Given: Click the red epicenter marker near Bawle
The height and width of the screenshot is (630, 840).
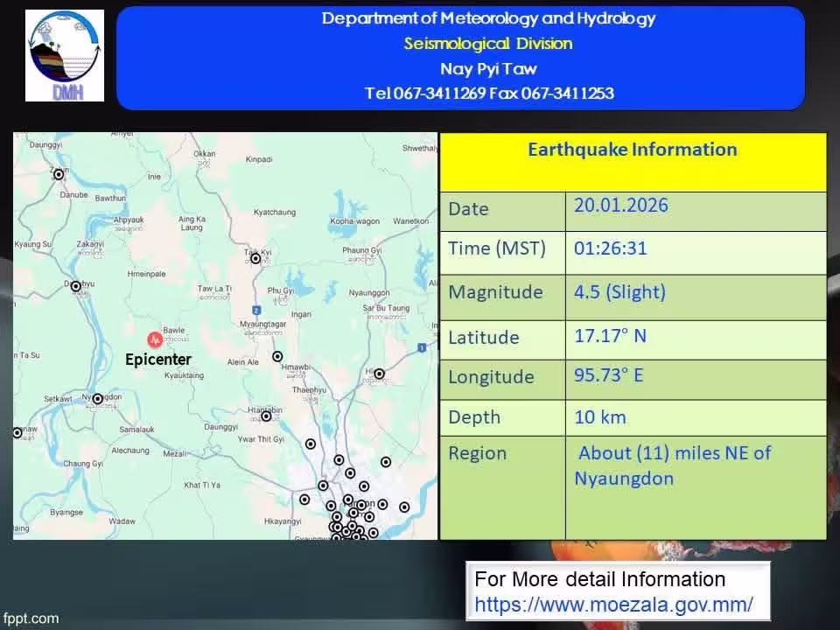Looking at the screenshot, I should [x=155, y=339].
